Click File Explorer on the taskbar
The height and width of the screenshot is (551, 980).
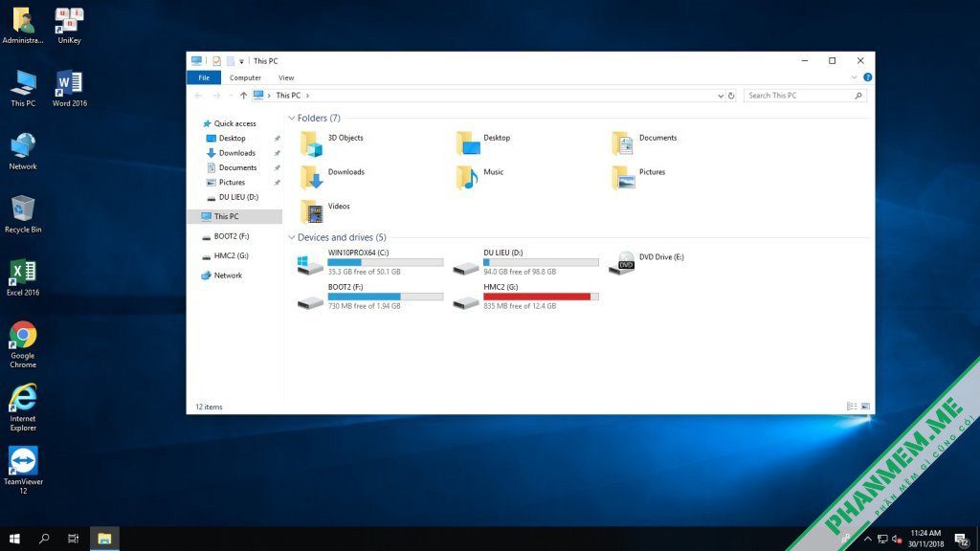[x=104, y=539]
